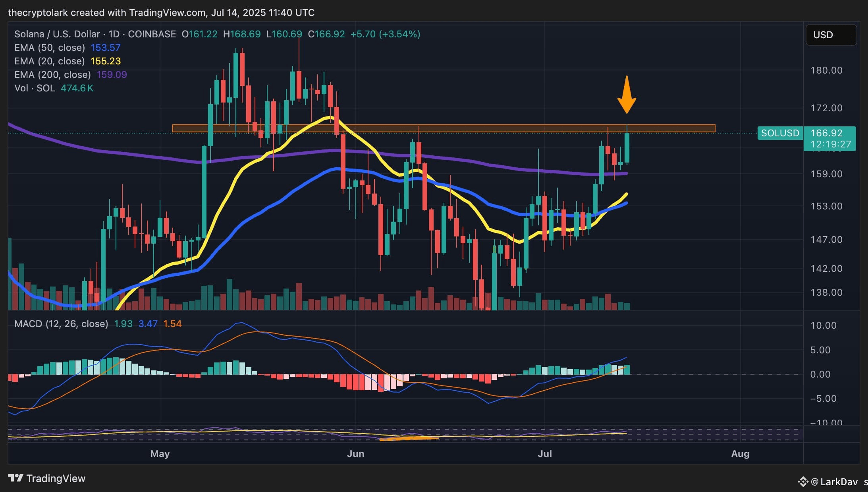Click the Jun label on the time axis
This screenshot has width=868, height=492.
click(x=355, y=454)
